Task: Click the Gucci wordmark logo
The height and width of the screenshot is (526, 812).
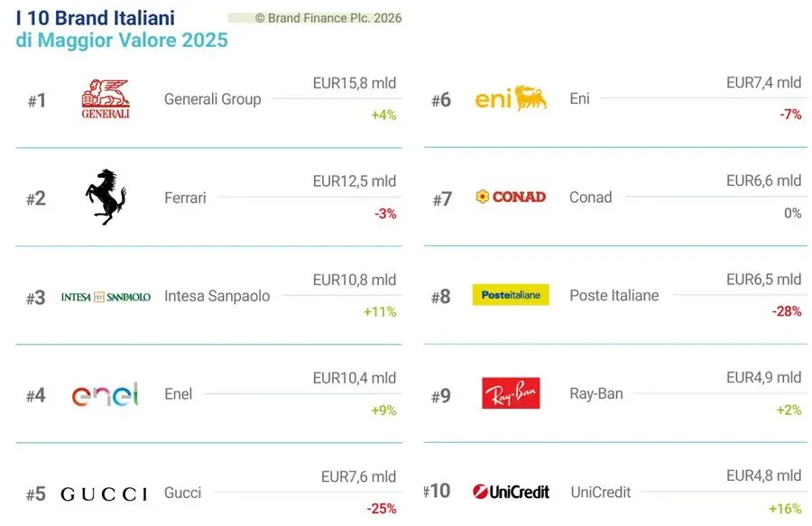Action: pos(104,494)
